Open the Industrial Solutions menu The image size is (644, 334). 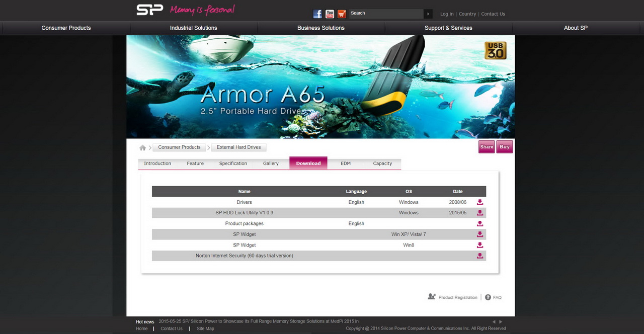click(193, 28)
